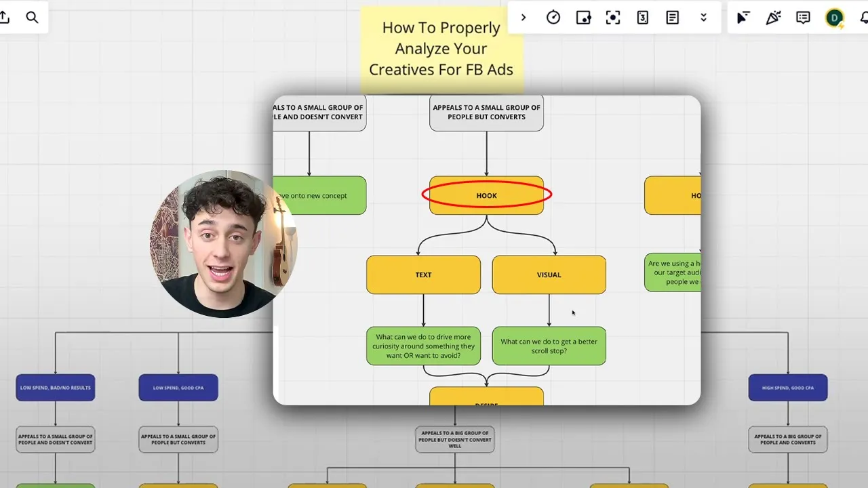Select 'LOW SPEND, GOOD CPA' blue node
868x488 pixels.
[178, 388]
